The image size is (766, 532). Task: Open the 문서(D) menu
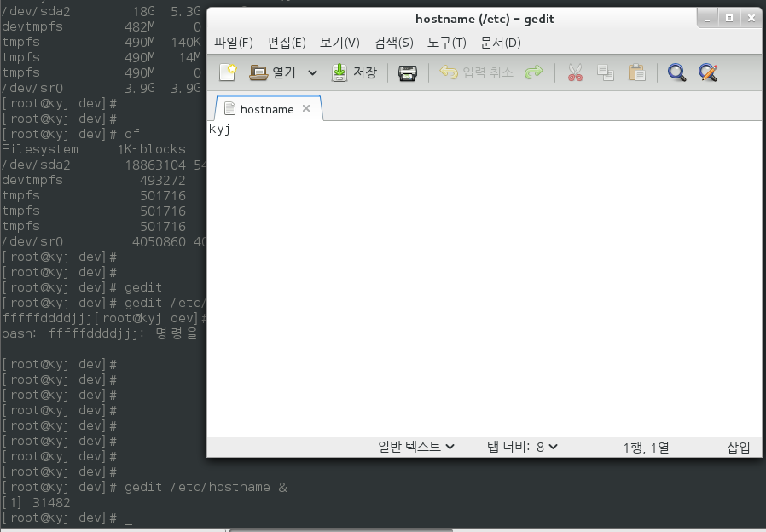pyautogui.click(x=500, y=43)
